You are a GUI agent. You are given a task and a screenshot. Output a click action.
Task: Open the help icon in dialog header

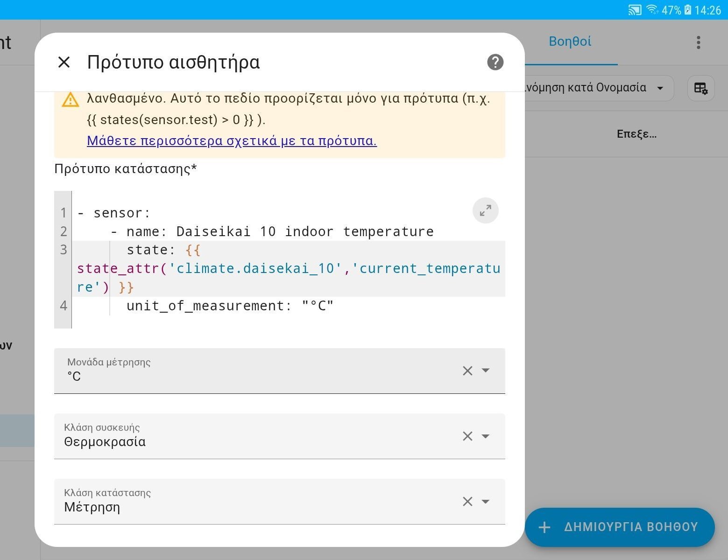pos(495,62)
